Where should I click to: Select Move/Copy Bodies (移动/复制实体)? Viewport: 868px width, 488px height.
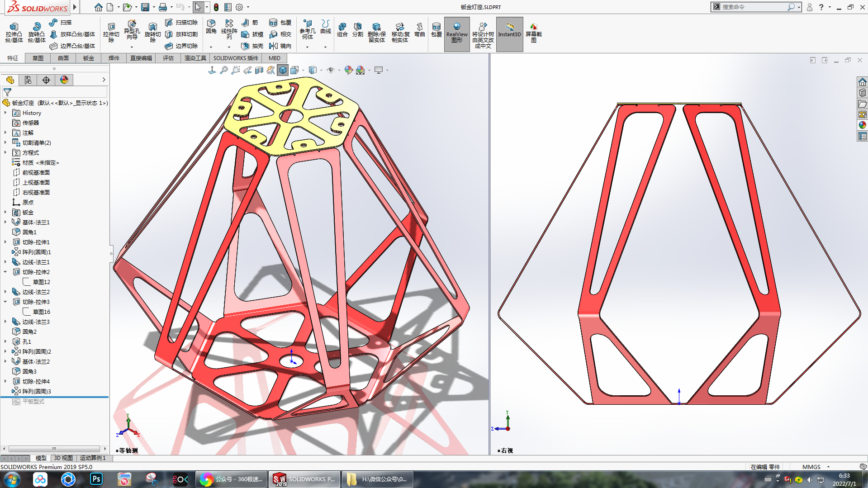[400, 33]
